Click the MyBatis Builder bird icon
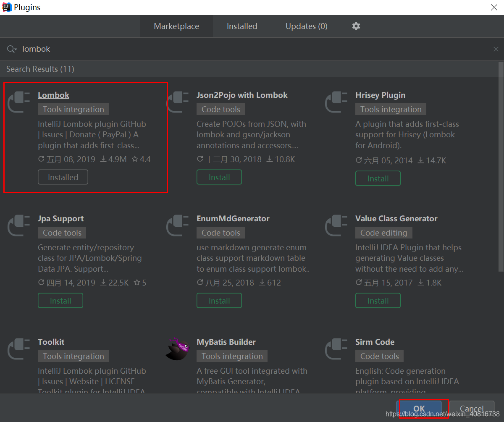 [178, 349]
